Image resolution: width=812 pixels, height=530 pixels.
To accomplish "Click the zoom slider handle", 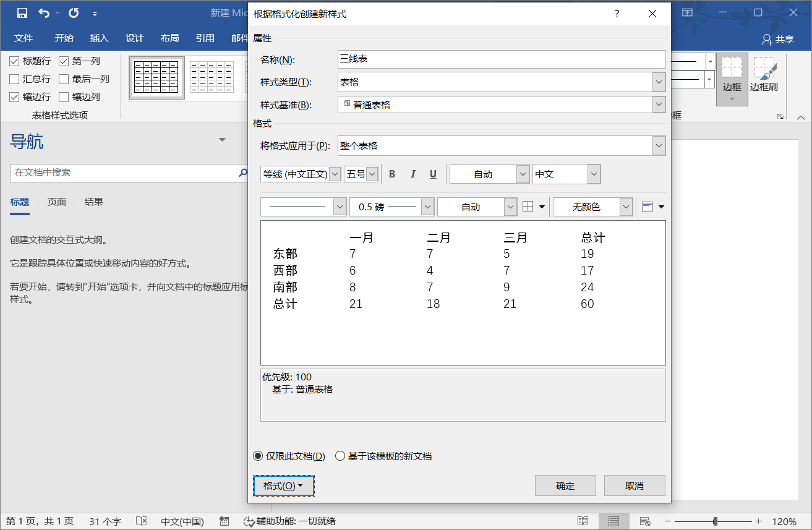I will tap(715, 521).
